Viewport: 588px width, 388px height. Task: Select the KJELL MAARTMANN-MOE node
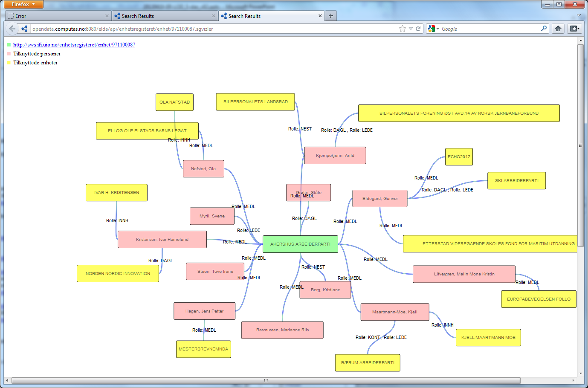click(488, 338)
